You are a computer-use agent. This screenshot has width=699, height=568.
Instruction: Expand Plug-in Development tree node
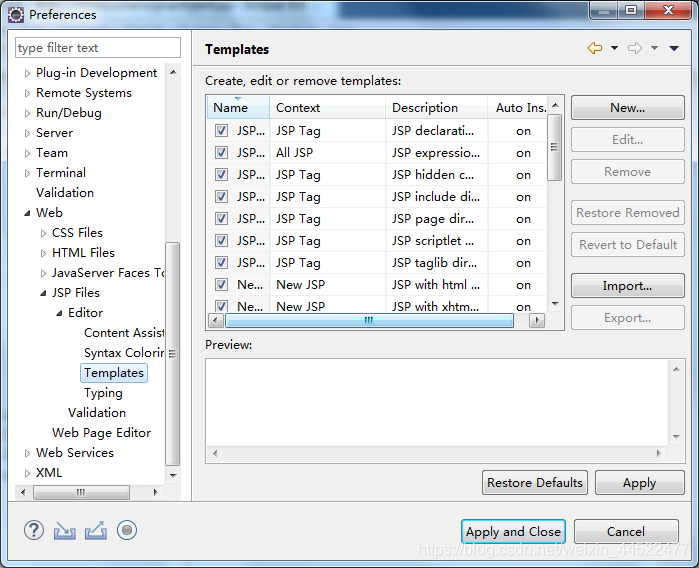tap(27, 73)
